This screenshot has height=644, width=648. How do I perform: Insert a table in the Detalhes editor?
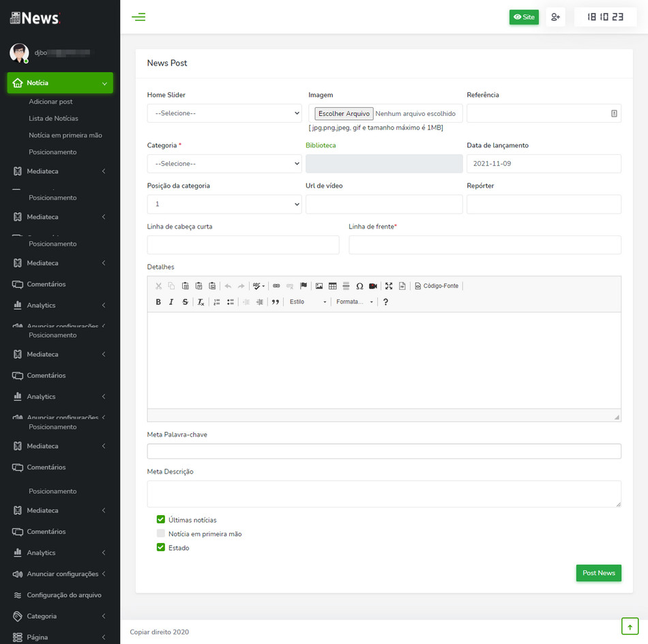pyautogui.click(x=332, y=286)
